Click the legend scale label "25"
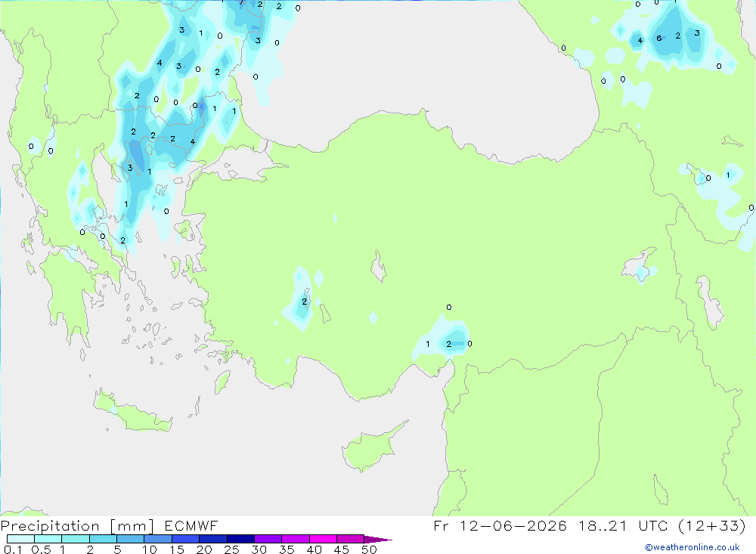The width and height of the screenshot is (756, 554). pos(232,549)
